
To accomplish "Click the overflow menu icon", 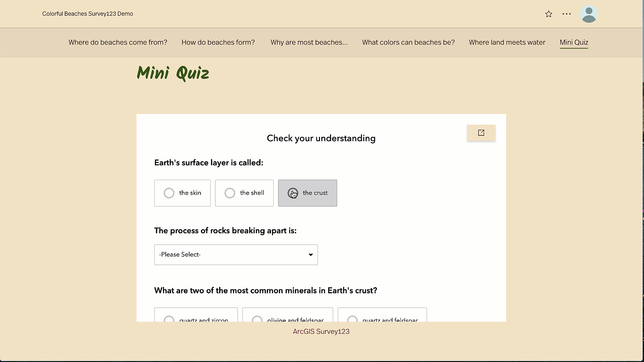I will (x=567, y=14).
